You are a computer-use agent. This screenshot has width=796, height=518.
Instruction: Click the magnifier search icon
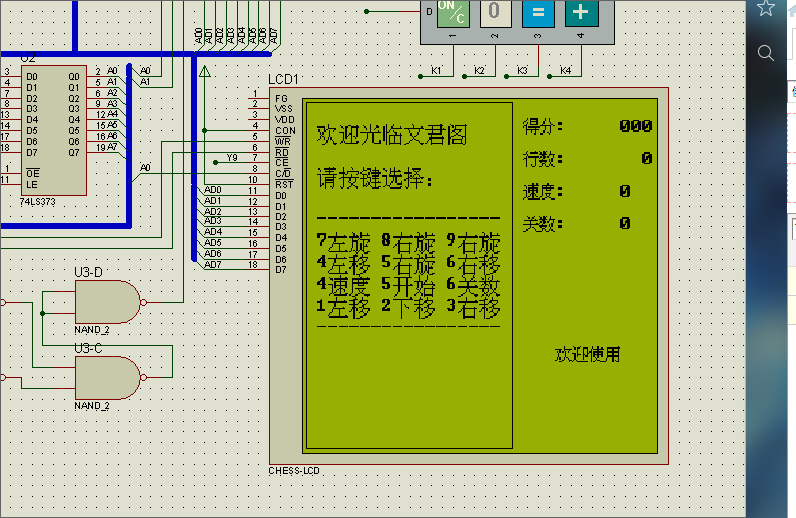click(766, 53)
